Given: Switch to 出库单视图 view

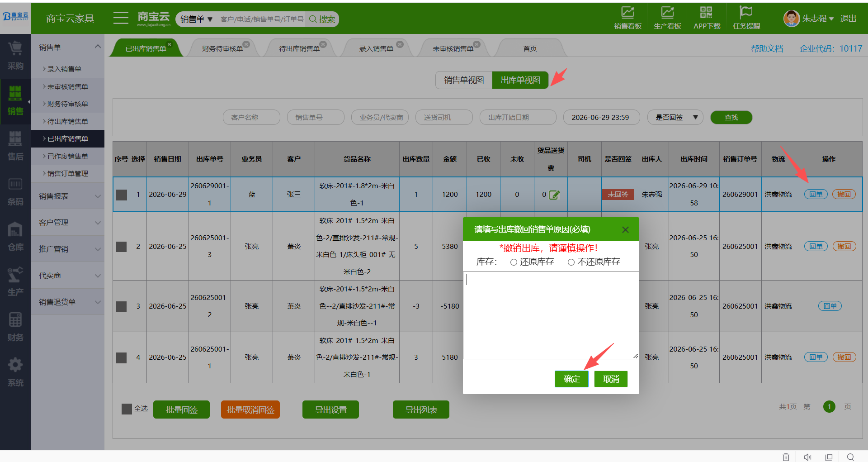Looking at the screenshot, I should (520, 80).
